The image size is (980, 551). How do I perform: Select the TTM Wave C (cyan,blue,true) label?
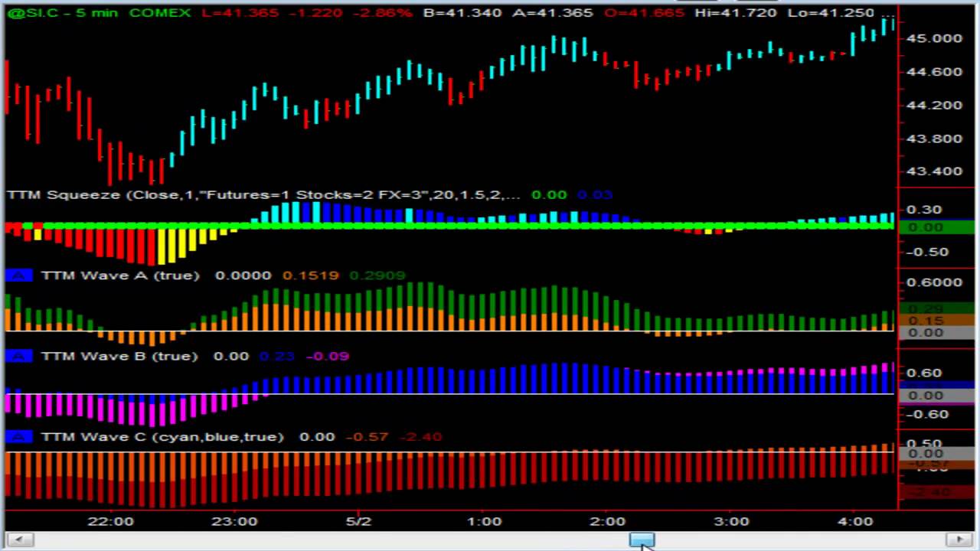(162, 436)
